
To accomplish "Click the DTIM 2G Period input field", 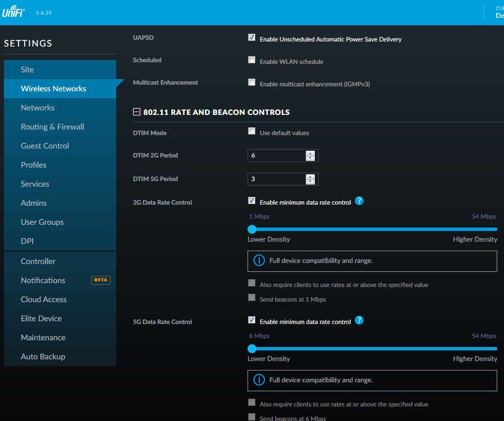I will [276, 155].
